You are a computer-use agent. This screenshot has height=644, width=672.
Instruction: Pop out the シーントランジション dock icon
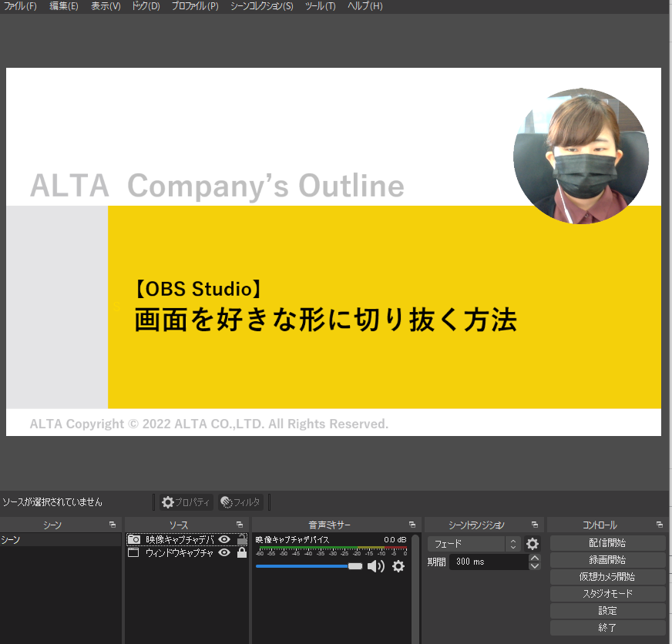(x=535, y=525)
